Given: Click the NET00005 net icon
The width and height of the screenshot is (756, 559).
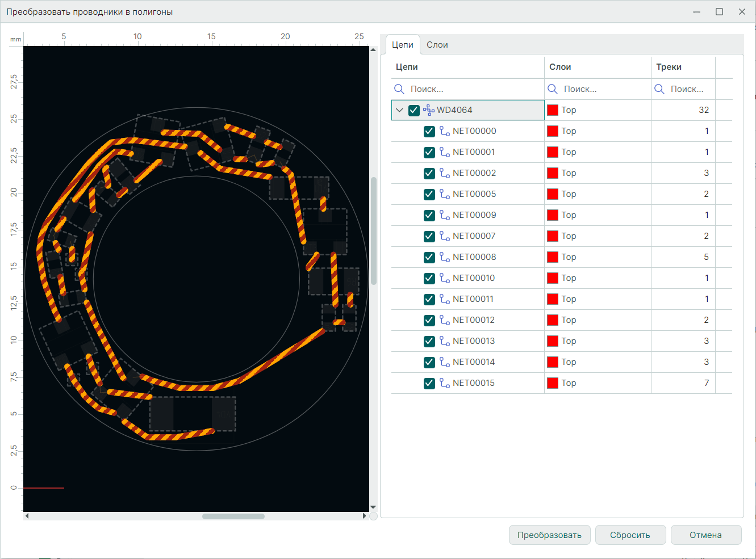Looking at the screenshot, I should [x=445, y=194].
